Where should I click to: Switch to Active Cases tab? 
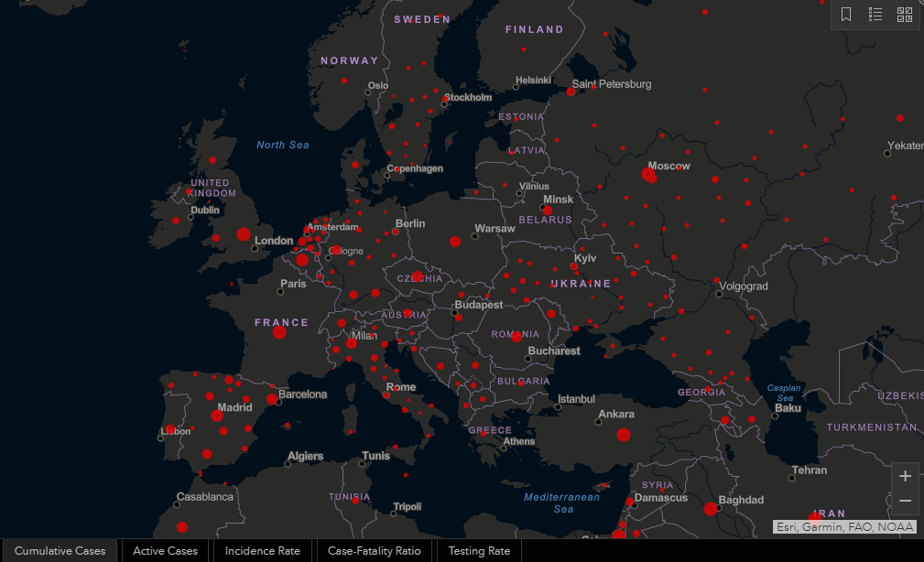click(x=165, y=551)
